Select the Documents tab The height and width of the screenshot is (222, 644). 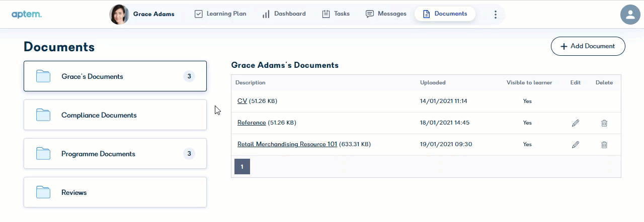click(445, 14)
